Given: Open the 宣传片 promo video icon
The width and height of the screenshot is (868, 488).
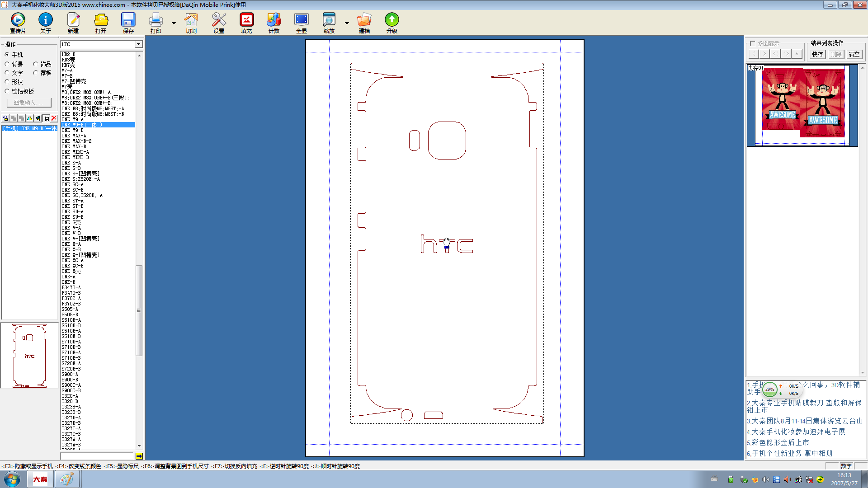Looking at the screenshot, I should click(18, 23).
